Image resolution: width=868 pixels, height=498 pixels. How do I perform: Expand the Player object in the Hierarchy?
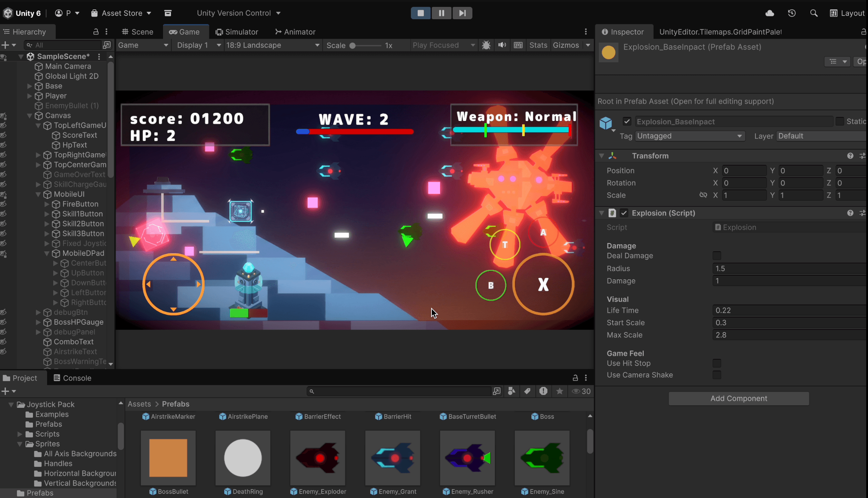tap(30, 96)
